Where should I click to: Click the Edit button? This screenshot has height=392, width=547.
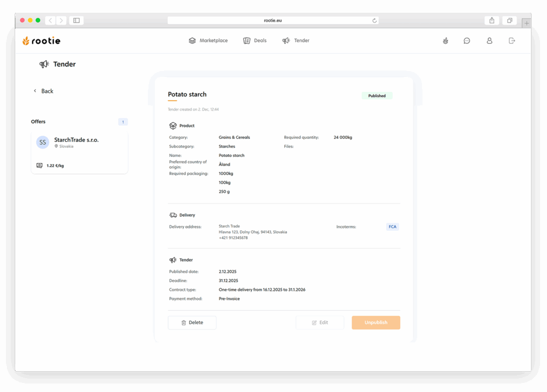(319, 323)
